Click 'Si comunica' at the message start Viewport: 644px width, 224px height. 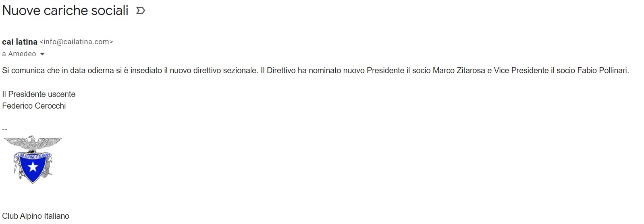click(23, 70)
